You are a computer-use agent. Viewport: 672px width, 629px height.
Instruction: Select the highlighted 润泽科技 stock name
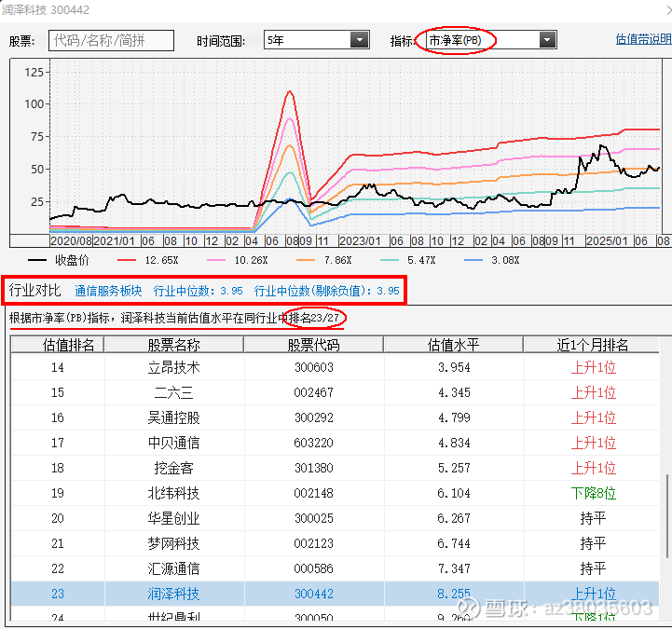pos(174,594)
